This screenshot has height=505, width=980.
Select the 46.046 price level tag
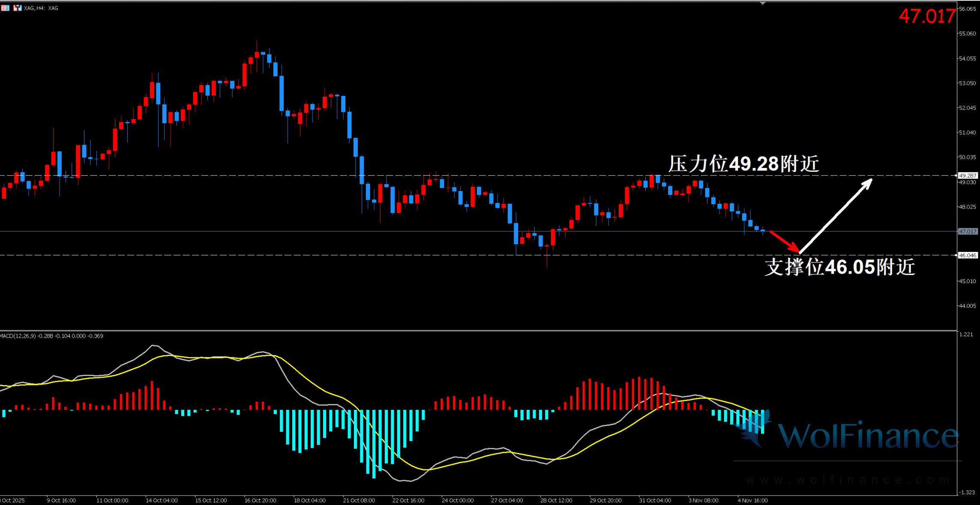tap(968, 255)
